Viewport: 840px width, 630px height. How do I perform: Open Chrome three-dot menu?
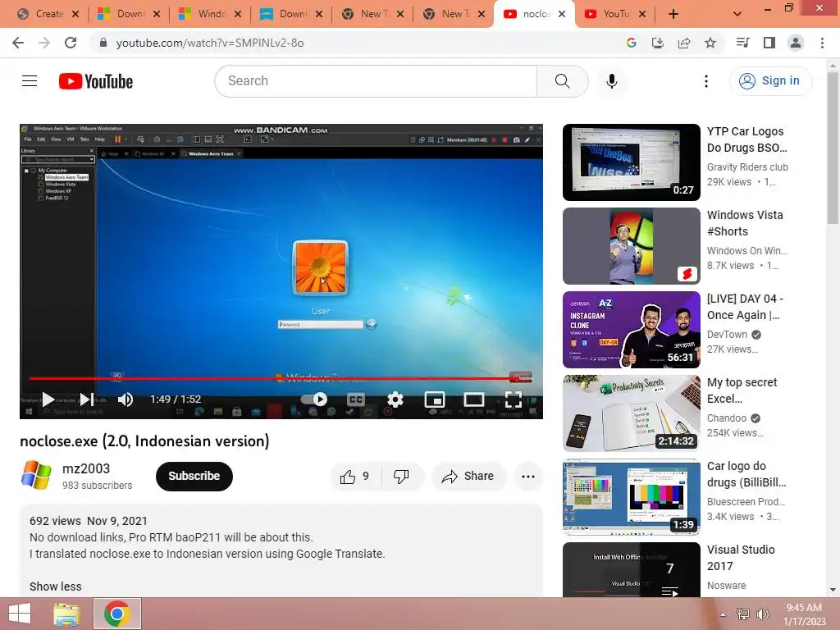coord(822,43)
